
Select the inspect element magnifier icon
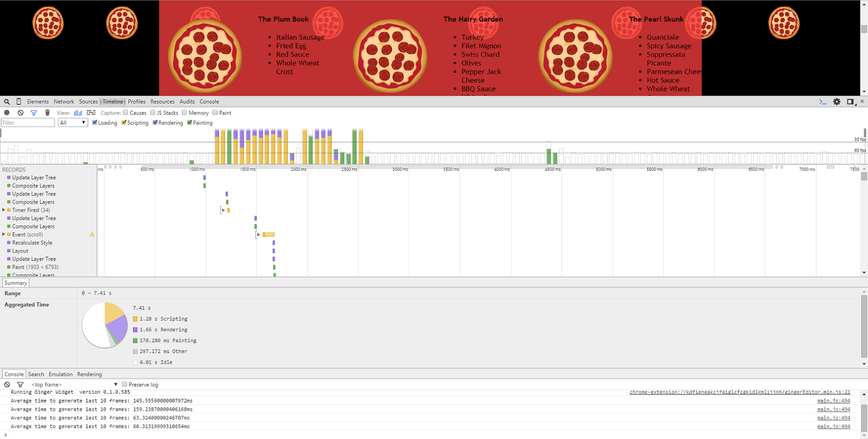click(7, 102)
